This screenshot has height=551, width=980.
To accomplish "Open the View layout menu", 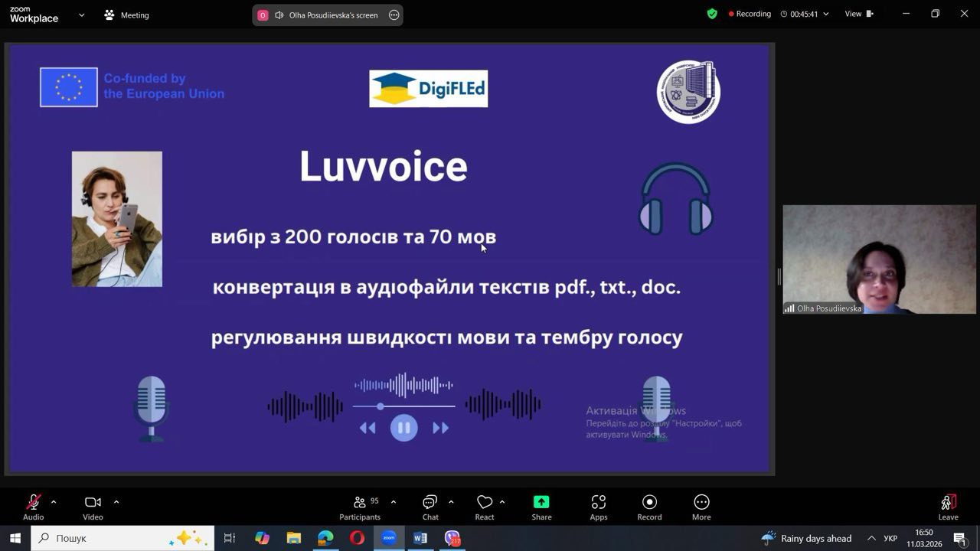I will (x=857, y=14).
